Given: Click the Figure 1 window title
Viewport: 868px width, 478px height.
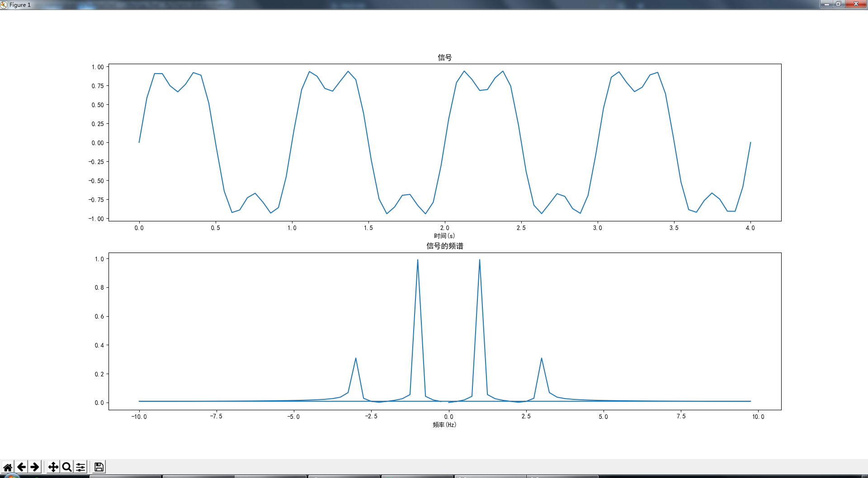Looking at the screenshot, I should click(x=20, y=5).
